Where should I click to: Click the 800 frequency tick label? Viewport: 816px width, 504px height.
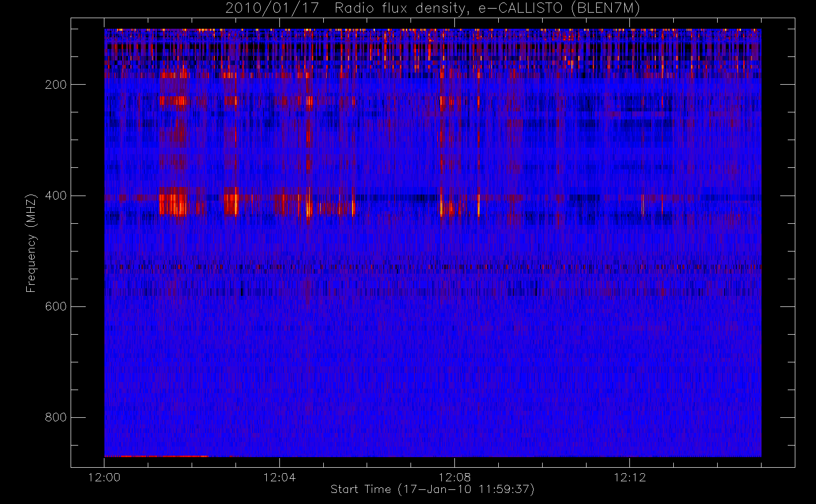[x=56, y=417]
